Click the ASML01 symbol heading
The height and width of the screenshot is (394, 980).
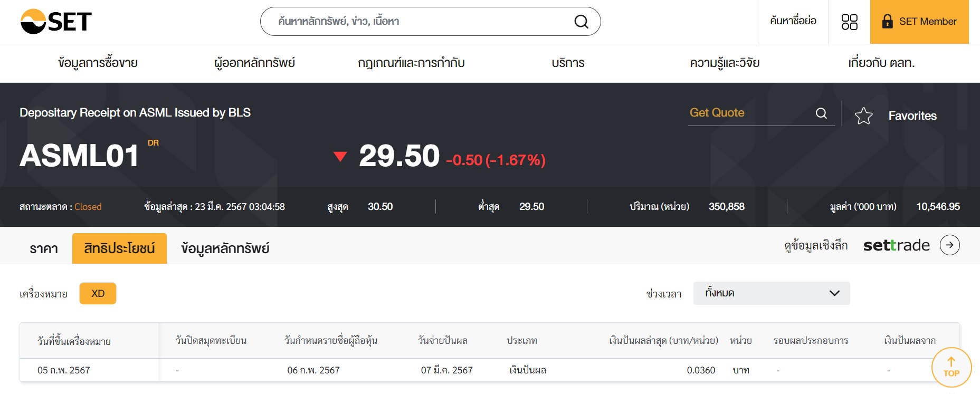[79, 156]
